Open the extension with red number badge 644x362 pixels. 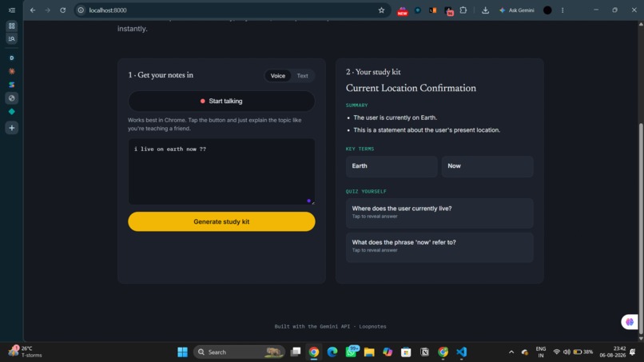click(x=448, y=10)
